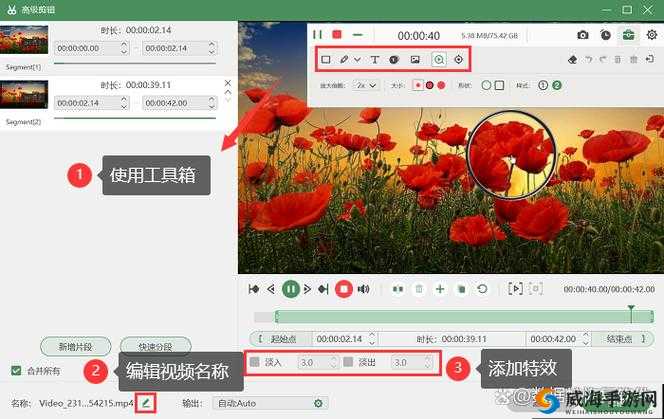Enable the 淡出 fade-out checkbox

pos(348,362)
